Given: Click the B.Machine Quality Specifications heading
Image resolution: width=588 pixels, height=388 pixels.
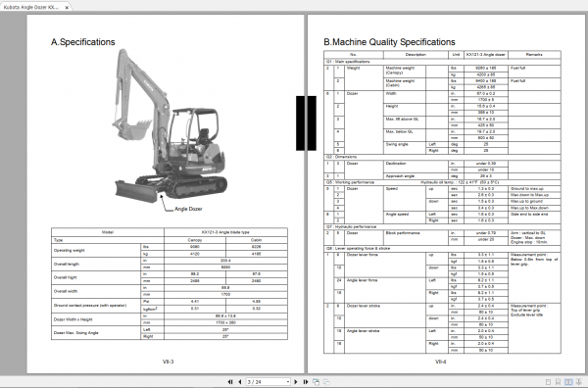Looking at the screenshot, I should [x=389, y=42].
